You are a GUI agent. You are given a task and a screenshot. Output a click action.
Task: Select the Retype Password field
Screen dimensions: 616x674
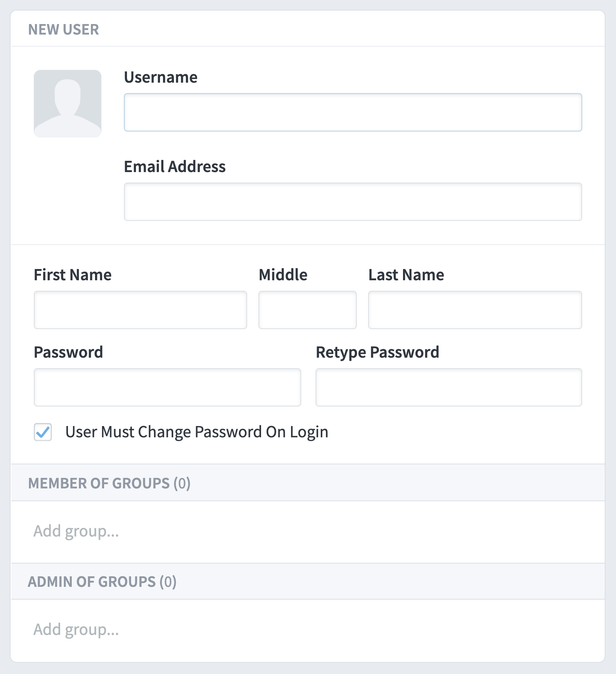pyautogui.click(x=449, y=387)
